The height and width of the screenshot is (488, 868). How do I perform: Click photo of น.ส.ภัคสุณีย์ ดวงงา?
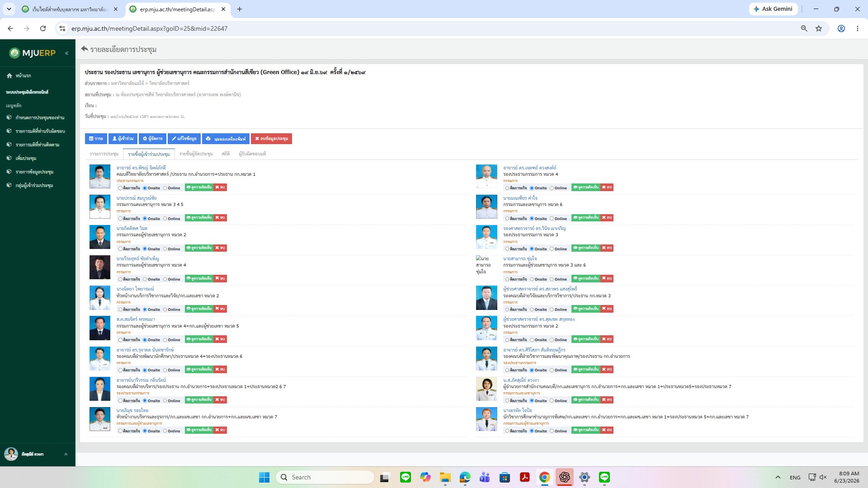486,389
